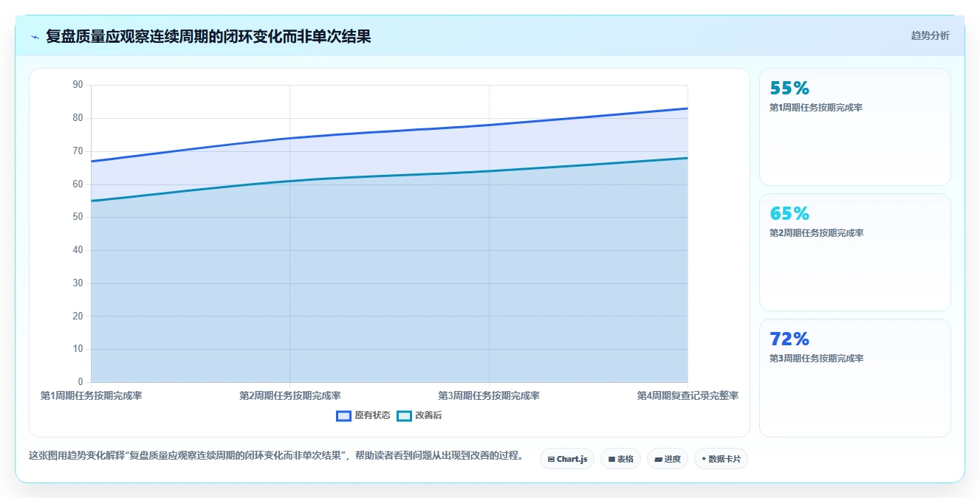Viewport: 980px width, 498px height.
Task: Click the y-axis value 90
Action: 78,85
